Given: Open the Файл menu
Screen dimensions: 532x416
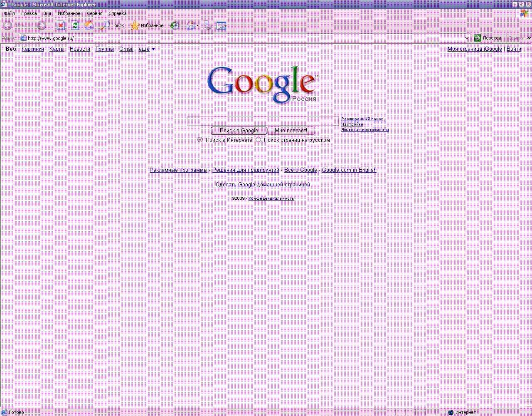Looking at the screenshot, I should tap(9, 13).
